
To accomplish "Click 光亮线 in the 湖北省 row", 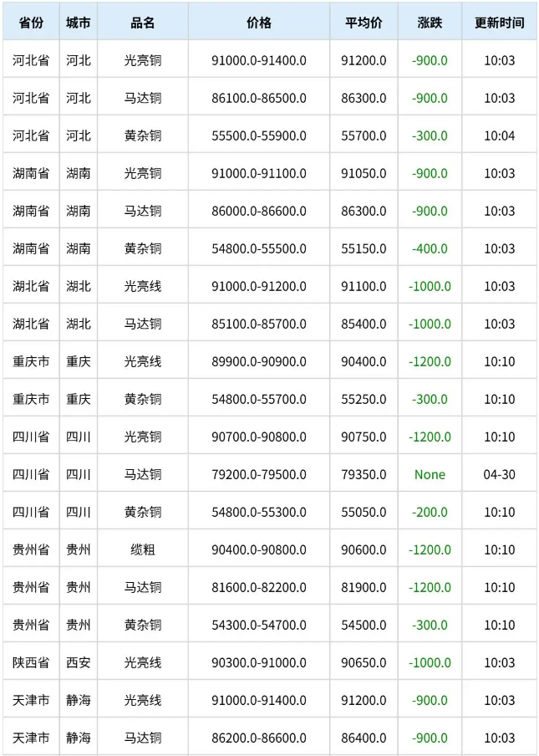I will [x=143, y=286].
